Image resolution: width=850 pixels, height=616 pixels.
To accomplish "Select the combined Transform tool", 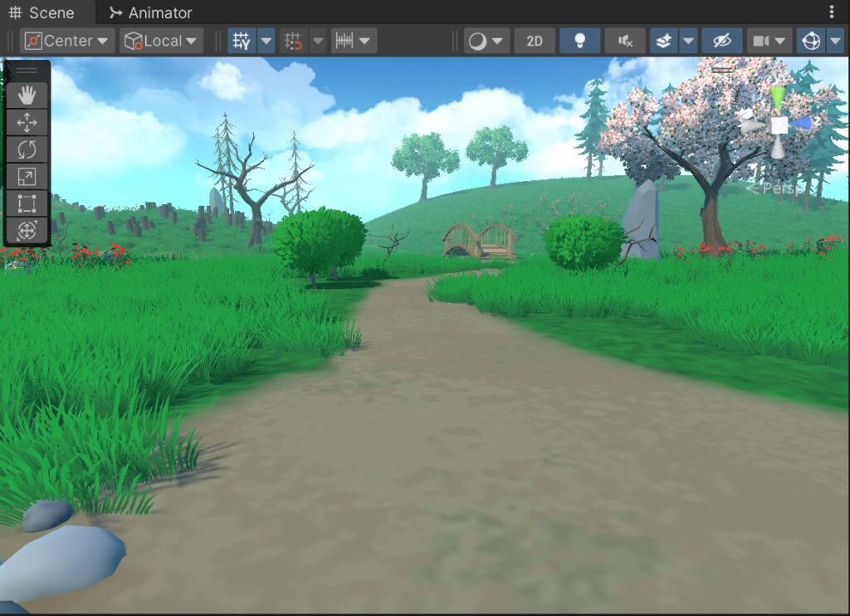I will click(27, 230).
